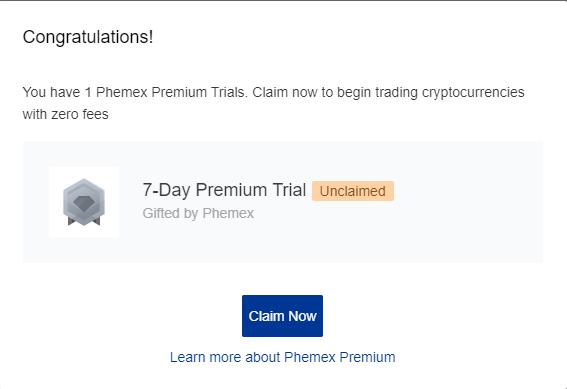Click 'Phemex Premium' words in bottom link
The image size is (567, 389).
[x=340, y=357]
